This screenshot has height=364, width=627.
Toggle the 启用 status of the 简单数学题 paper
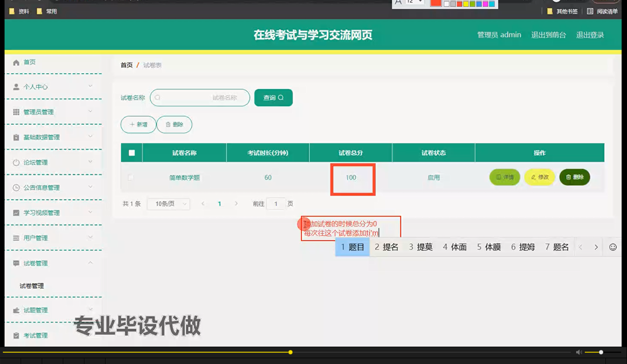pyautogui.click(x=433, y=177)
